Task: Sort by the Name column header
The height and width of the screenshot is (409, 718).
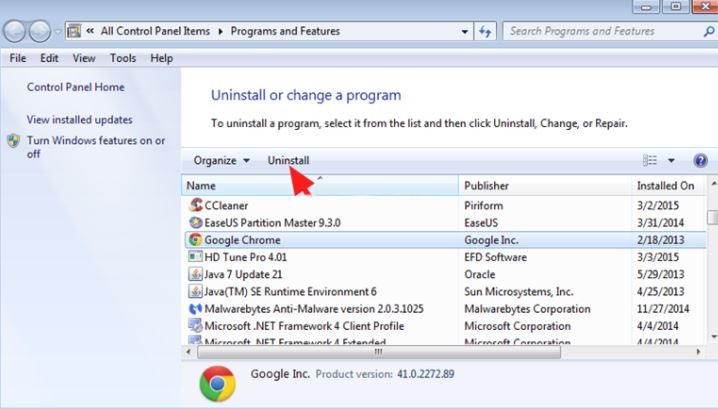Action: (x=321, y=185)
